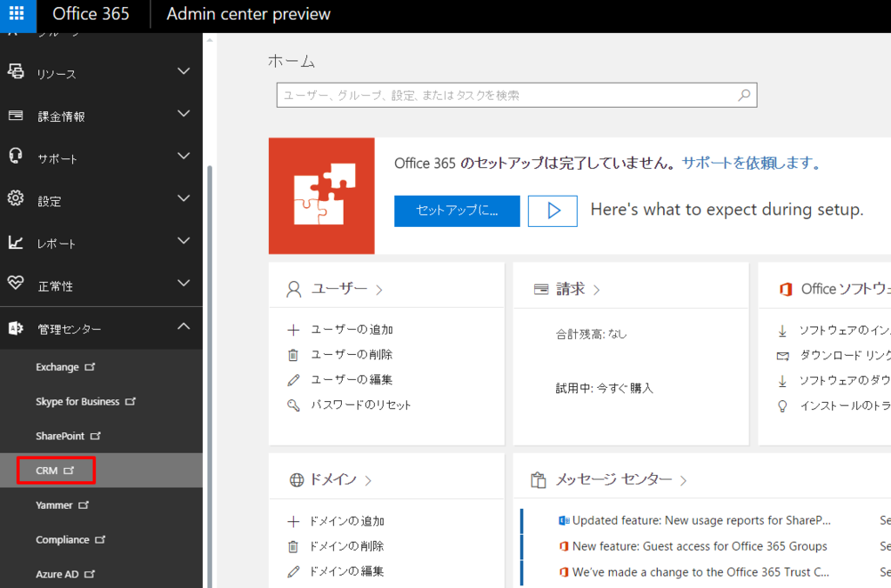Image resolution: width=891 pixels, height=588 pixels.
Task: Open the Guest access for Office 365 Groups message
Action: [x=700, y=546]
